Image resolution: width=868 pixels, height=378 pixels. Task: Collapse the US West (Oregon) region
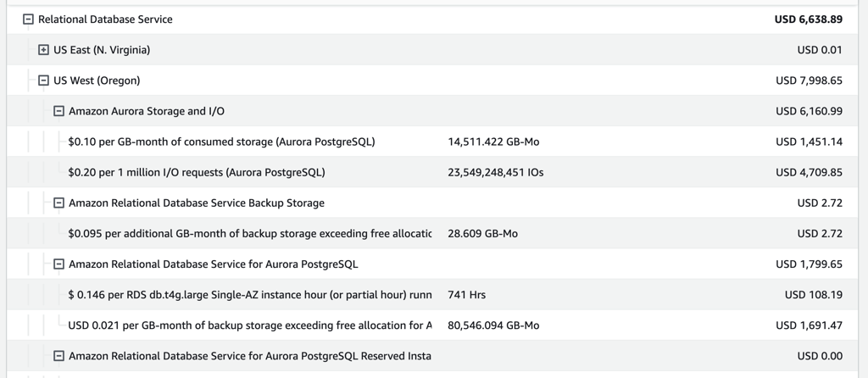click(44, 81)
